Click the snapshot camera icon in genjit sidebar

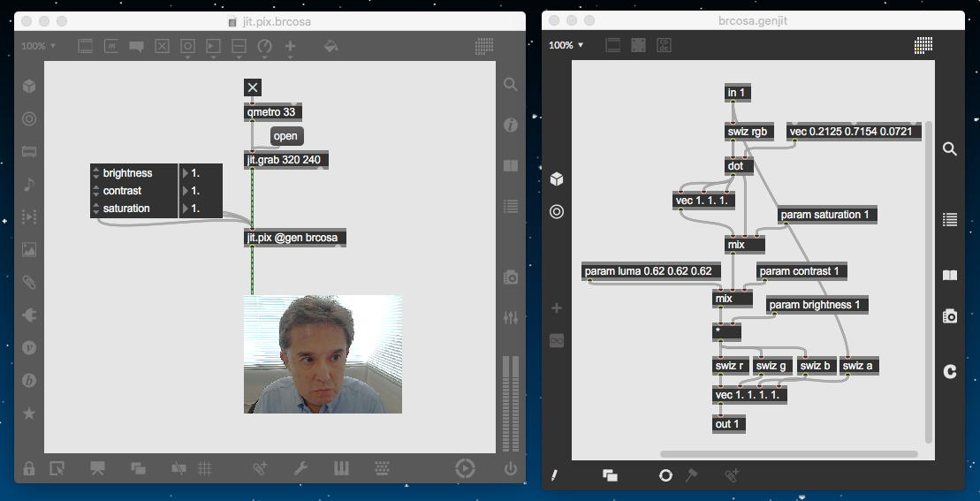pos(950,315)
